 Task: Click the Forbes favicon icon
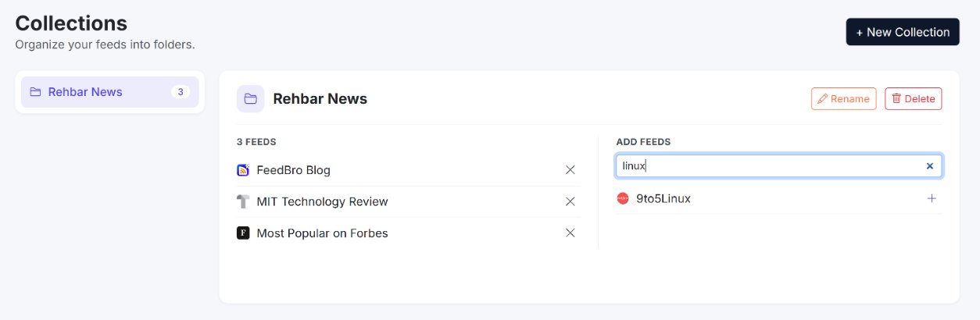[x=243, y=233]
